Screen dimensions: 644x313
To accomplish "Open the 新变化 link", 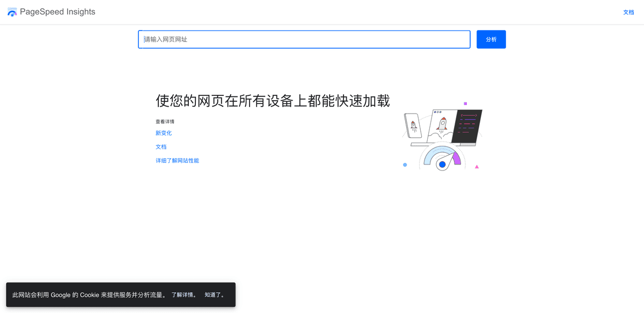I will coord(164,133).
